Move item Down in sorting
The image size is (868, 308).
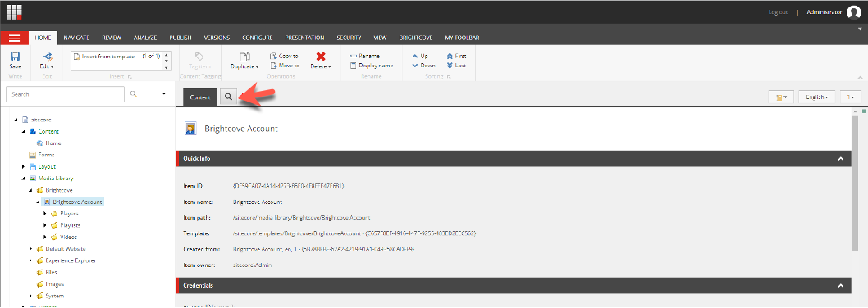tap(423, 66)
